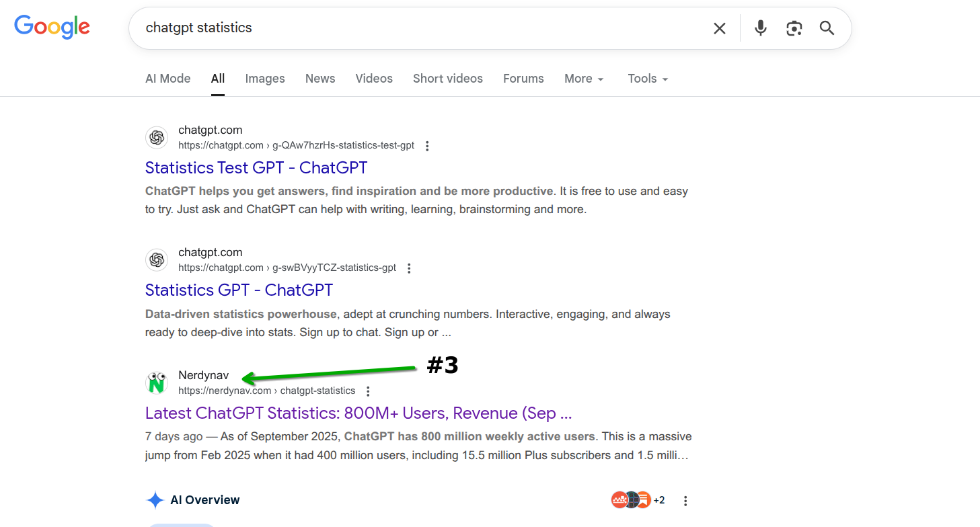Click snippet starting 'ChatGPT helps you get answers'

(x=416, y=200)
